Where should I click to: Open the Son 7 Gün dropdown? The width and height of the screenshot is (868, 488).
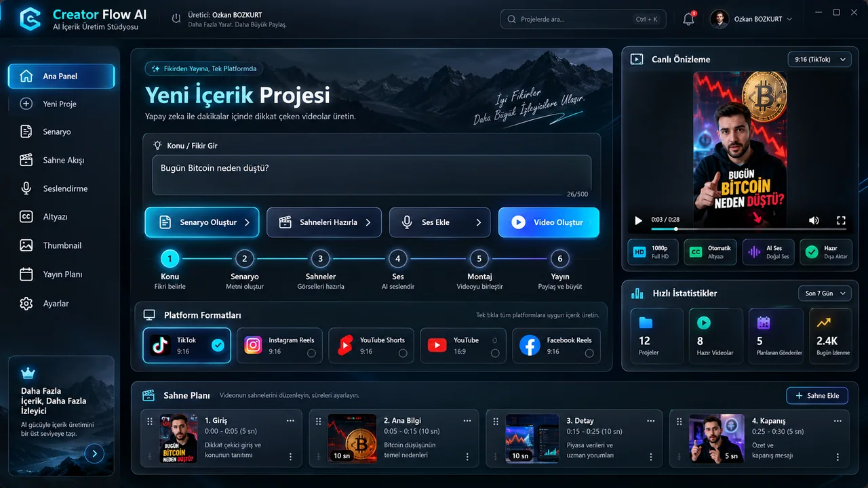coord(825,293)
